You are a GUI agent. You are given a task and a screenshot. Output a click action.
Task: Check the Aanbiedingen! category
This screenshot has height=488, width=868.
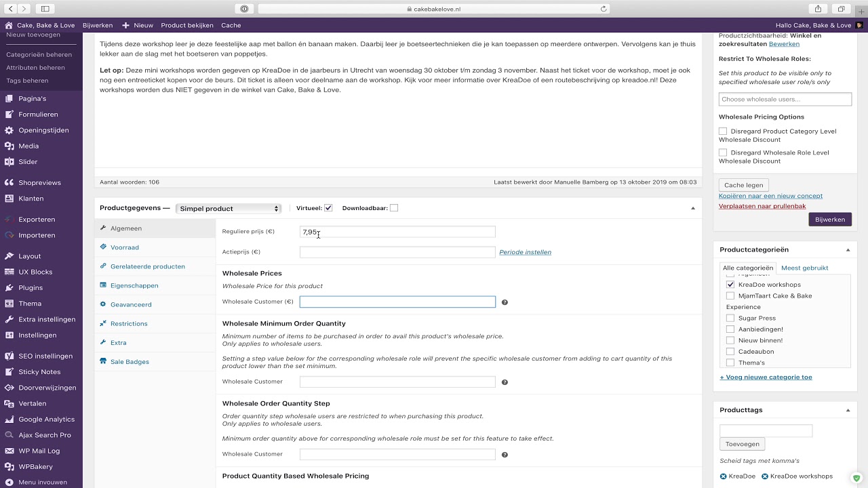pos(730,329)
